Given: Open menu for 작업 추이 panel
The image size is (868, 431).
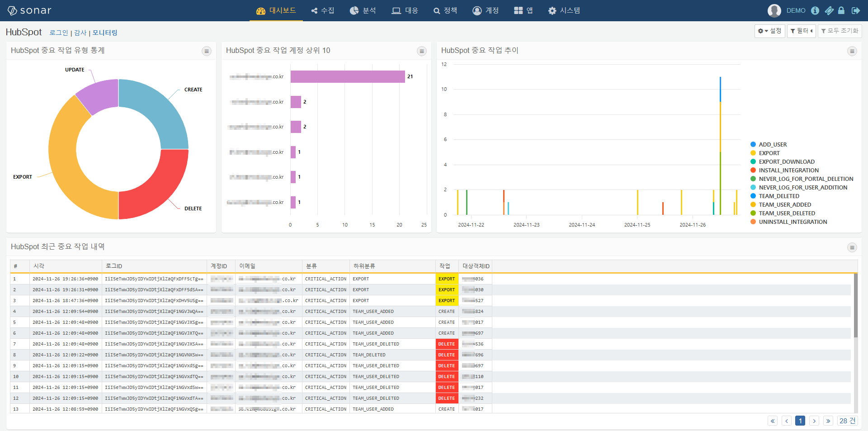Looking at the screenshot, I should (852, 51).
